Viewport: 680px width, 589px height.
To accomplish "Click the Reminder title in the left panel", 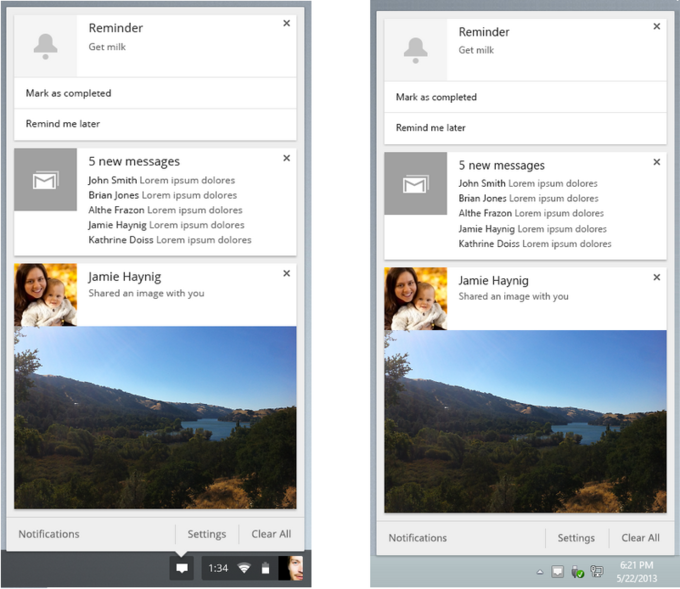I will 116,28.
